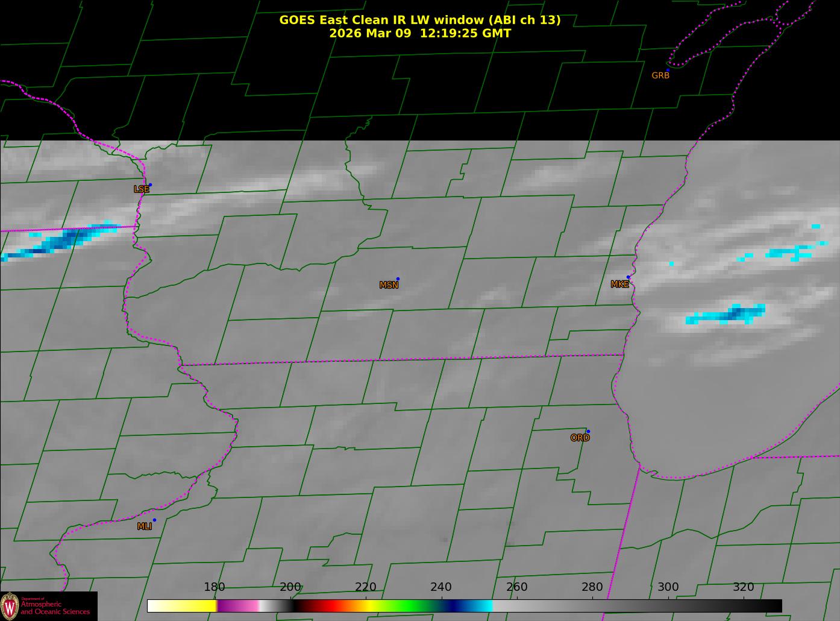Click the blue dot marking ORD station
840x621 pixels.
pyautogui.click(x=588, y=432)
